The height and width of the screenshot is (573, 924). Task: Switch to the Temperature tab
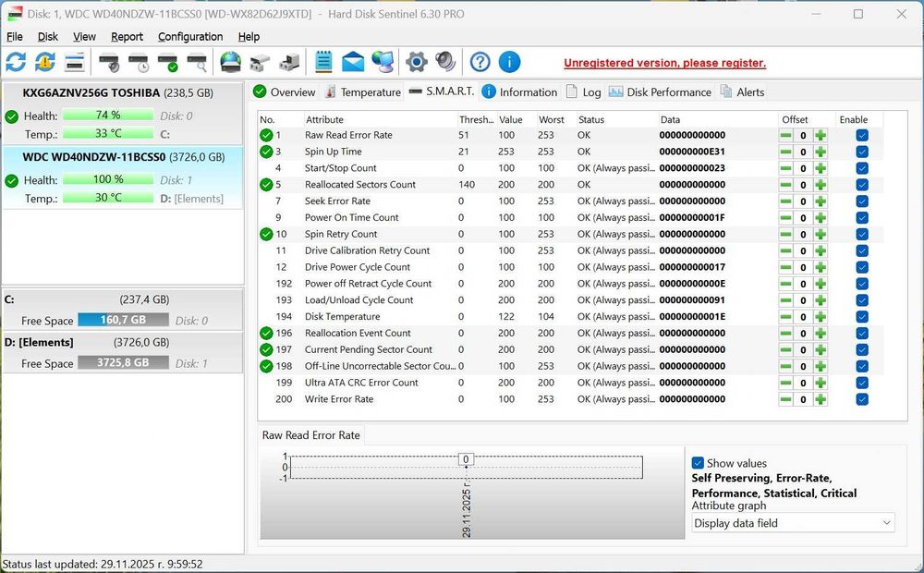(363, 92)
